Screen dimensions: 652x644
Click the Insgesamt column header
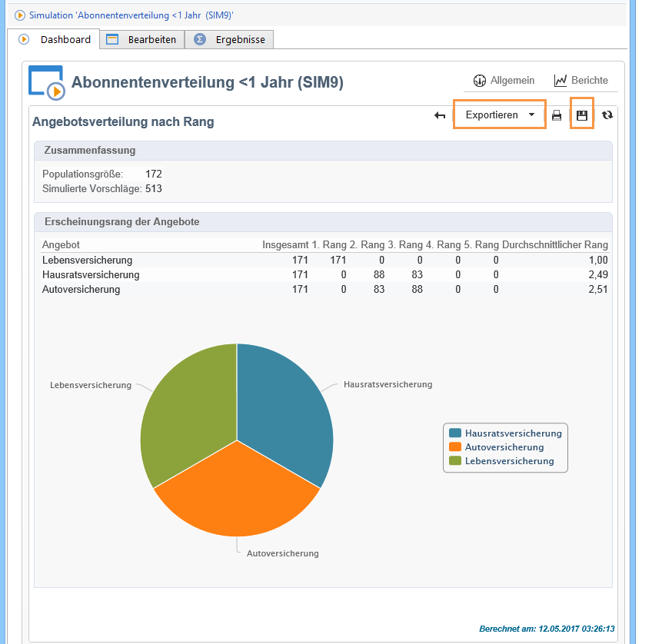pos(285,244)
